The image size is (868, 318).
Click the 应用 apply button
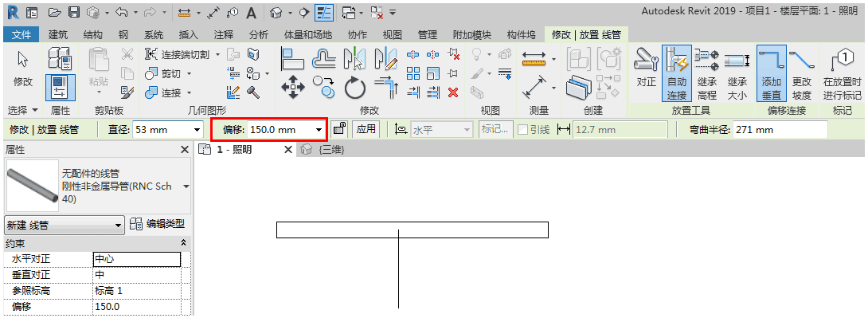pos(366,130)
